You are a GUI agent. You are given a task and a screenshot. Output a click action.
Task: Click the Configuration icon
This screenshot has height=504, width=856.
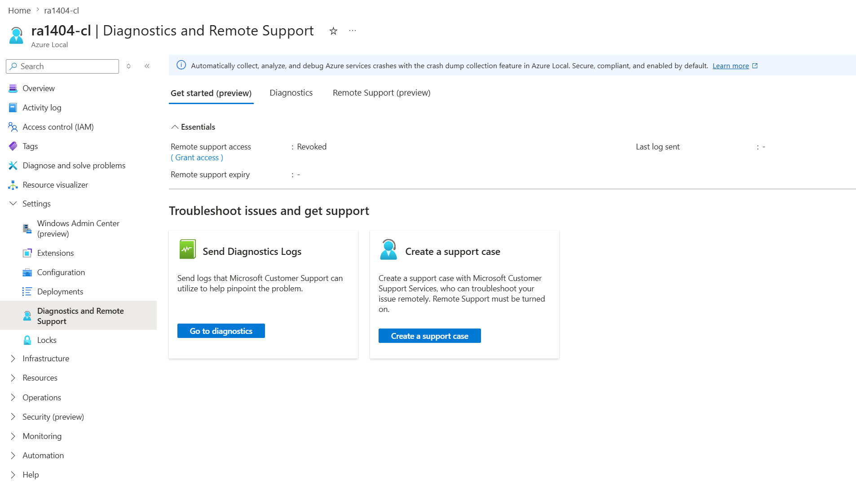(27, 272)
